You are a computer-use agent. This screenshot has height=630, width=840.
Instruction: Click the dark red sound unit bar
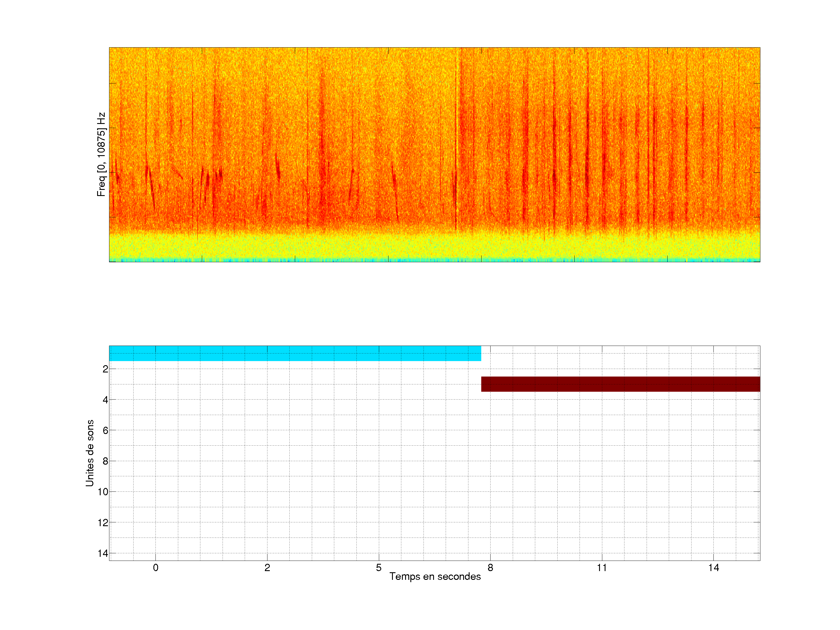[x=620, y=384]
